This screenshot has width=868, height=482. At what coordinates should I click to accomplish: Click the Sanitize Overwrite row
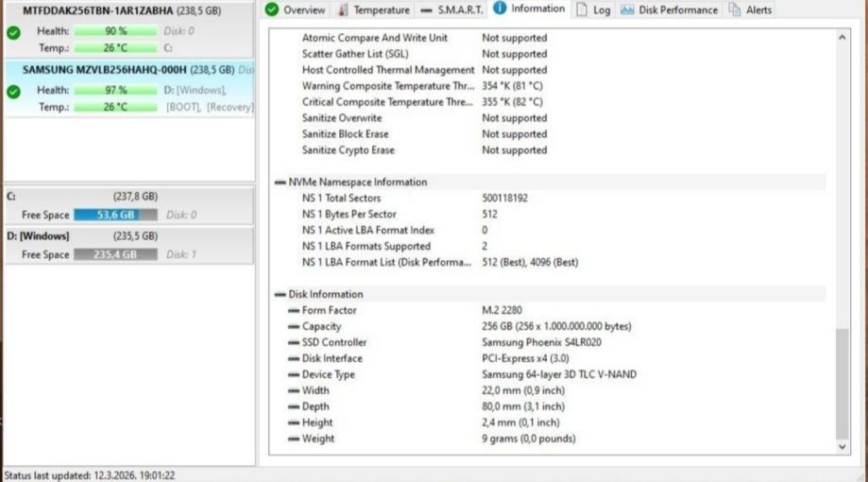click(x=550, y=118)
